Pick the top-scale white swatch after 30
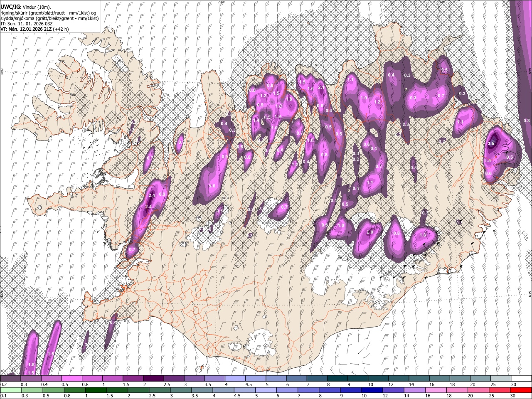532x399 pixels. click(x=521, y=379)
